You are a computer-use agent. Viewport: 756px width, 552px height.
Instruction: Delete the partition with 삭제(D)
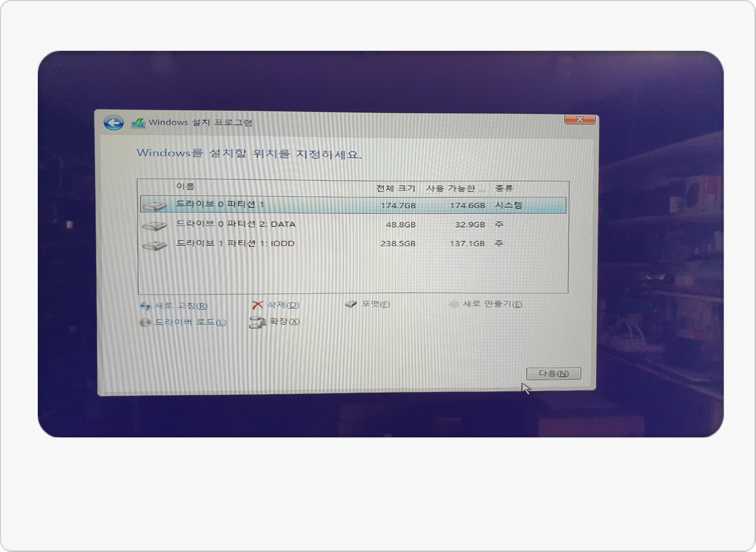283,305
